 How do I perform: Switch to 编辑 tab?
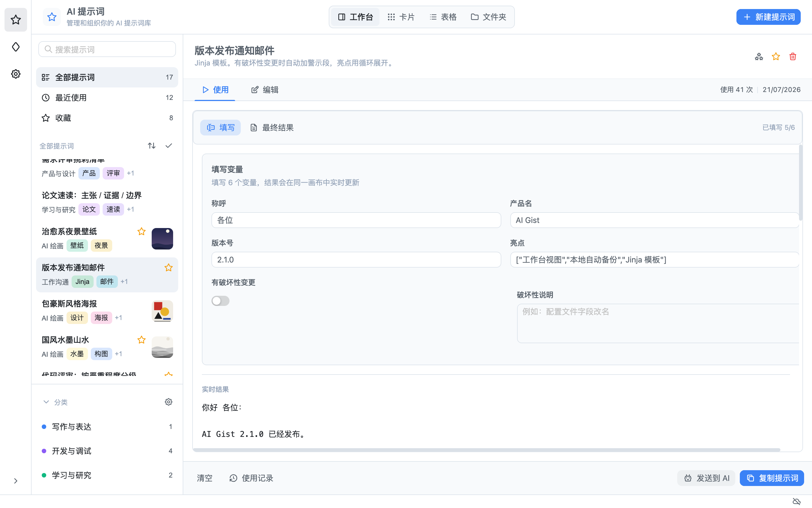[x=265, y=90]
